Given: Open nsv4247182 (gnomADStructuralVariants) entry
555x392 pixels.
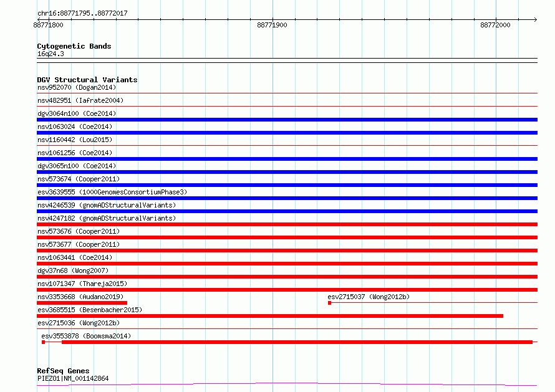Looking at the screenshot, I should [107, 218].
